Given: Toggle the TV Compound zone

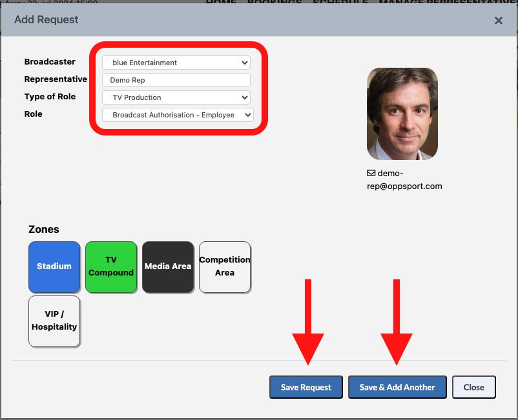Looking at the screenshot, I should coord(111,267).
